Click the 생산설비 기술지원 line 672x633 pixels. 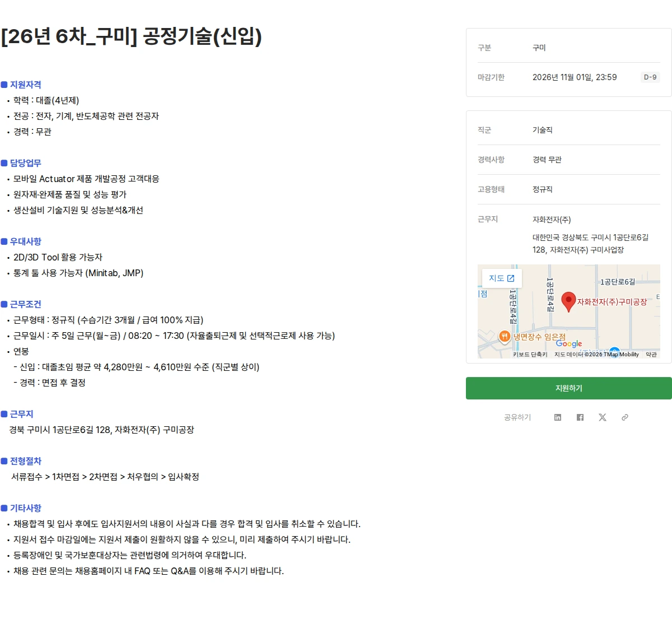click(x=78, y=210)
